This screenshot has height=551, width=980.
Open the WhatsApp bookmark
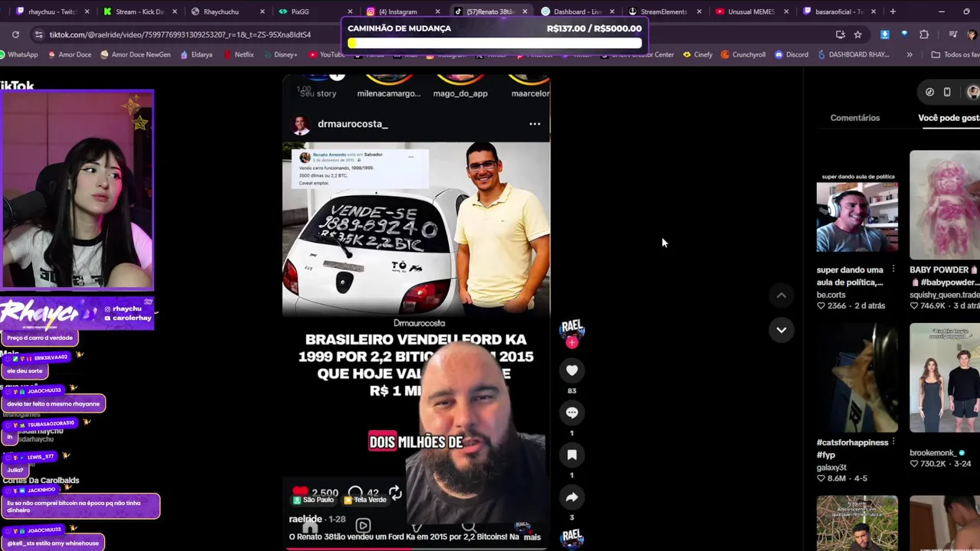[x=18, y=54]
